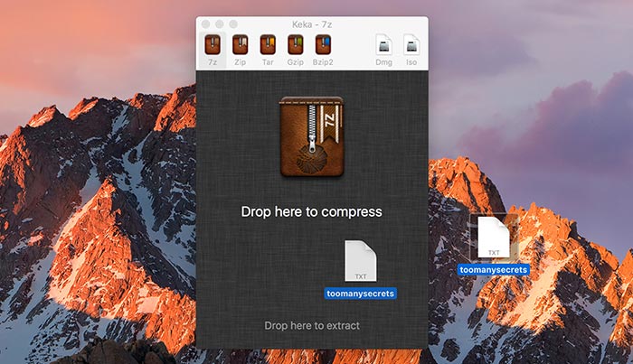Pick the Gzip format icon
The height and width of the screenshot is (364, 633).
(x=295, y=50)
